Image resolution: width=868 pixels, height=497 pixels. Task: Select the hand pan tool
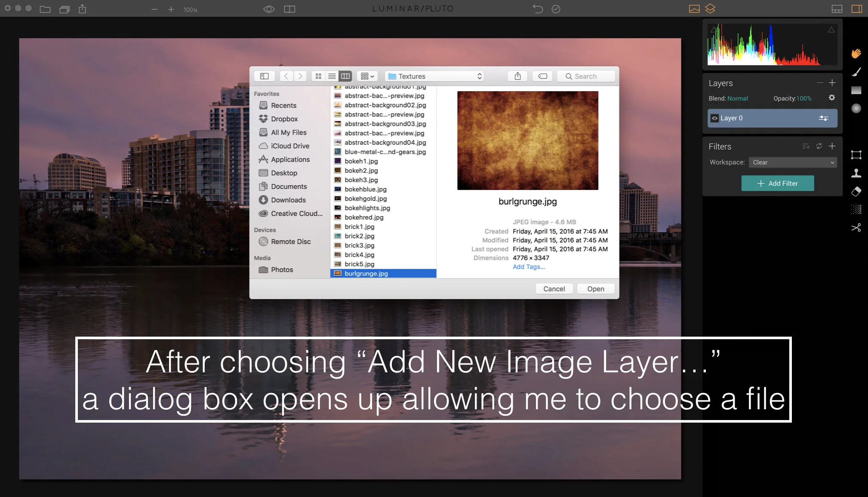tap(856, 53)
